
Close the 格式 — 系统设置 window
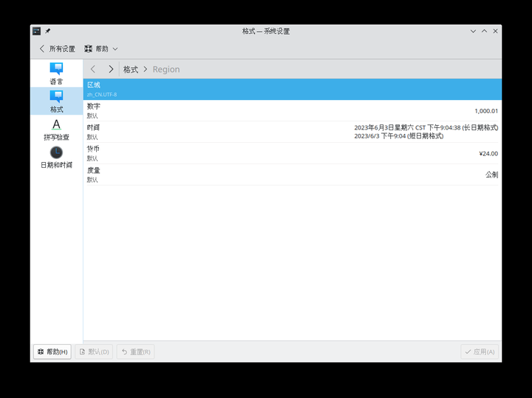(495, 31)
